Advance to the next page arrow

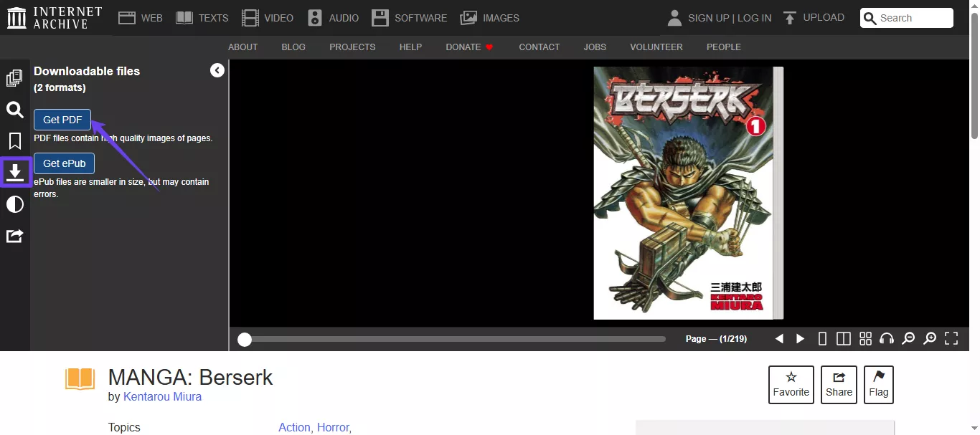tap(800, 338)
